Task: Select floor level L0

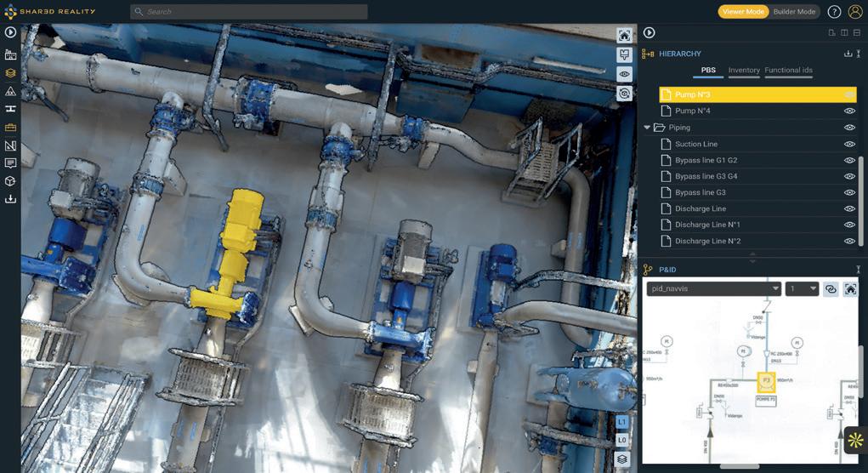Action: point(622,441)
